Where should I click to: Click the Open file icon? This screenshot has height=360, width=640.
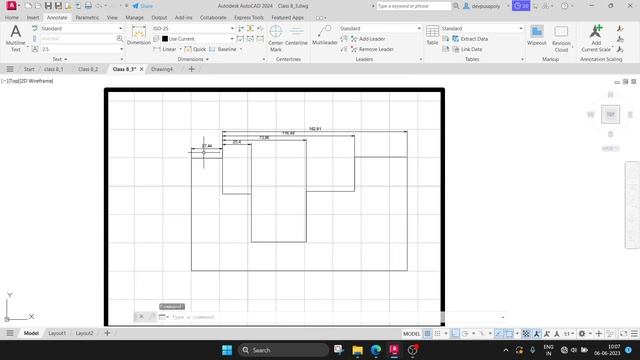[38, 6]
